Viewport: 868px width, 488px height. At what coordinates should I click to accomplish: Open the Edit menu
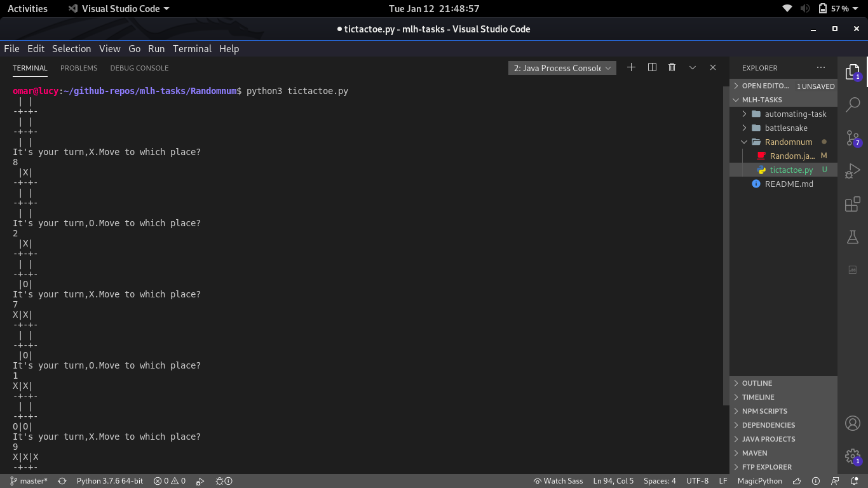click(36, 49)
